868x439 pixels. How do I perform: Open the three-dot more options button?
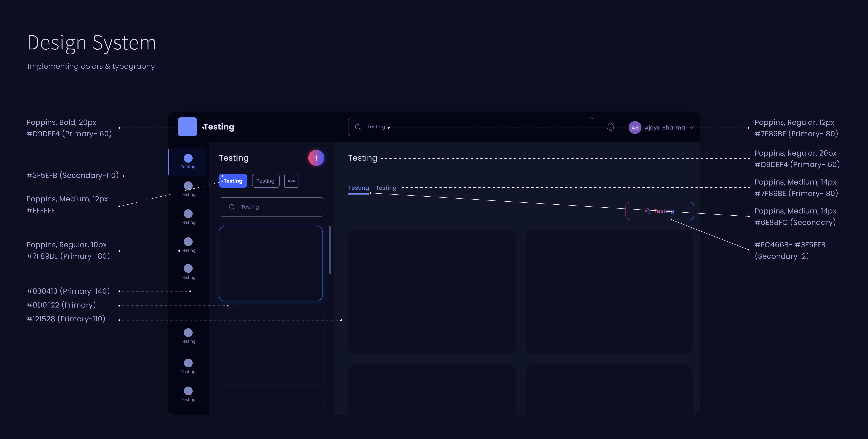[x=291, y=181]
